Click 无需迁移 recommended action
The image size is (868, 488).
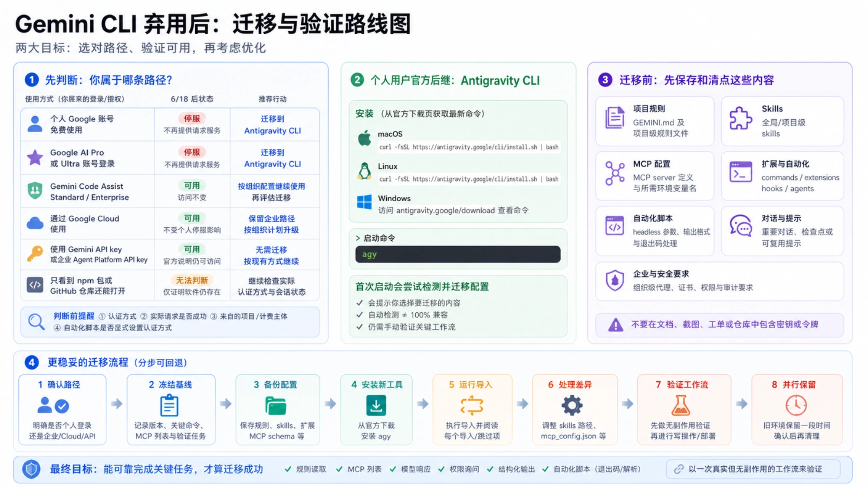click(x=271, y=250)
